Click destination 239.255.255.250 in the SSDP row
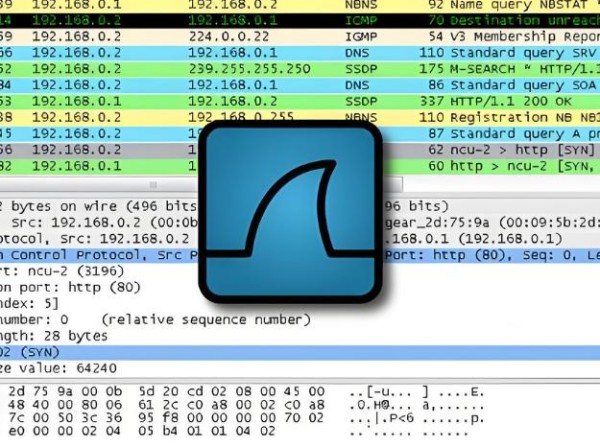Viewport: 600px width, 447px height. [x=249, y=69]
